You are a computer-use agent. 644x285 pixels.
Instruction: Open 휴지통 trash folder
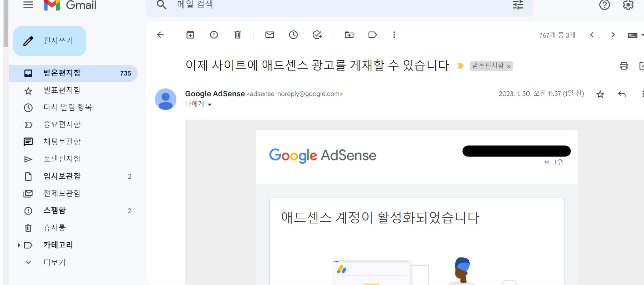pos(73,228)
